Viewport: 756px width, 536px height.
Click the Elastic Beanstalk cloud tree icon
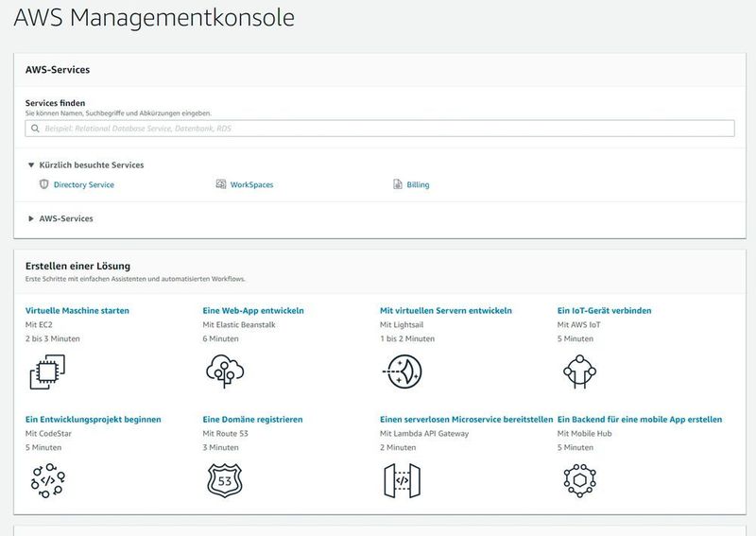click(225, 371)
